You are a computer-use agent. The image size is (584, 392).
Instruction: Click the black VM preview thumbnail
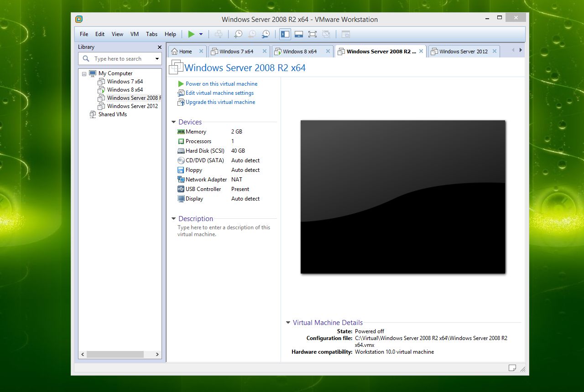pyautogui.click(x=402, y=197)
